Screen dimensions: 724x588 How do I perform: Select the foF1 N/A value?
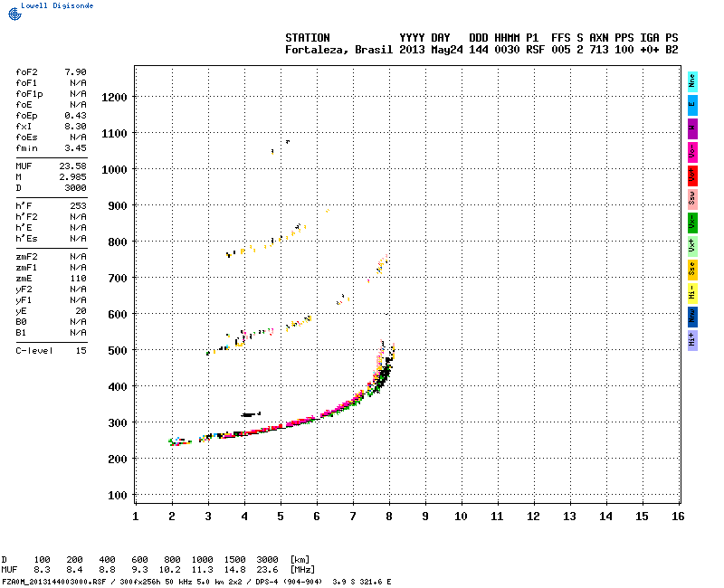78,83
